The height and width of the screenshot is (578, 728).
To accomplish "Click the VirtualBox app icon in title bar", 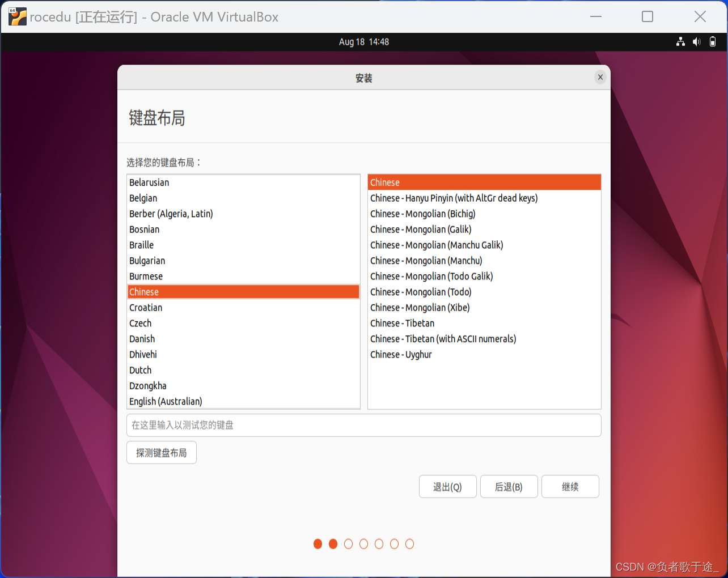I will point(18,17).
